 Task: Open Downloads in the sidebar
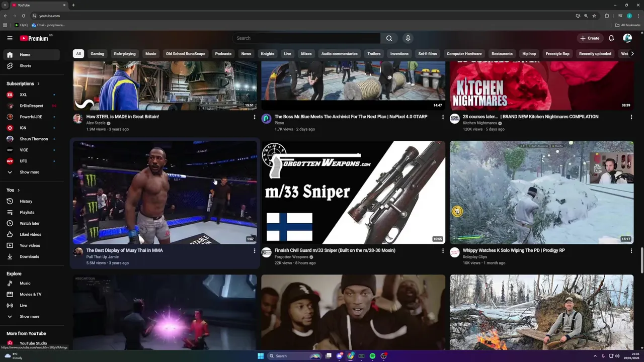pyautogui.click(x=31, y=256)
